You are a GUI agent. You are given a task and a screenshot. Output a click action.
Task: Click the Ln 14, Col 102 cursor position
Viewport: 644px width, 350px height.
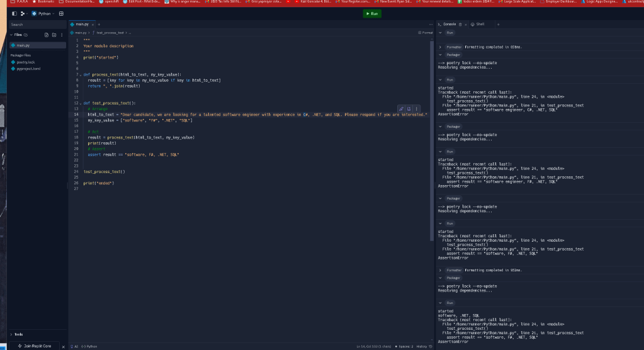(374, 346)
